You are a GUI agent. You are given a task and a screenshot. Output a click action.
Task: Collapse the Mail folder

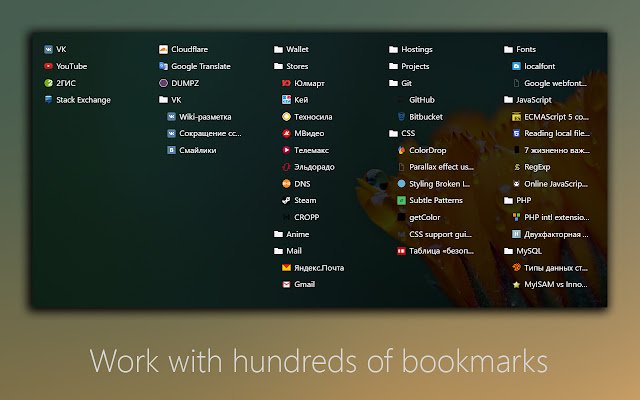[x=288, y=251]
